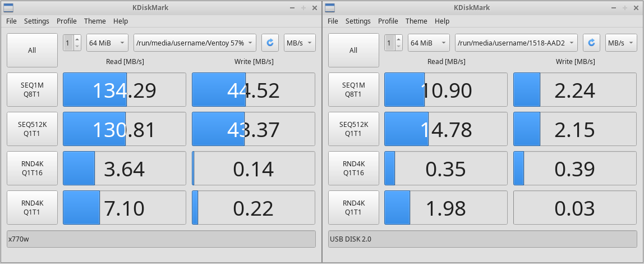Click the 0.14 write result
This screenshot has width=644, height=264.
pyautogui.click(x=254, y=168)
